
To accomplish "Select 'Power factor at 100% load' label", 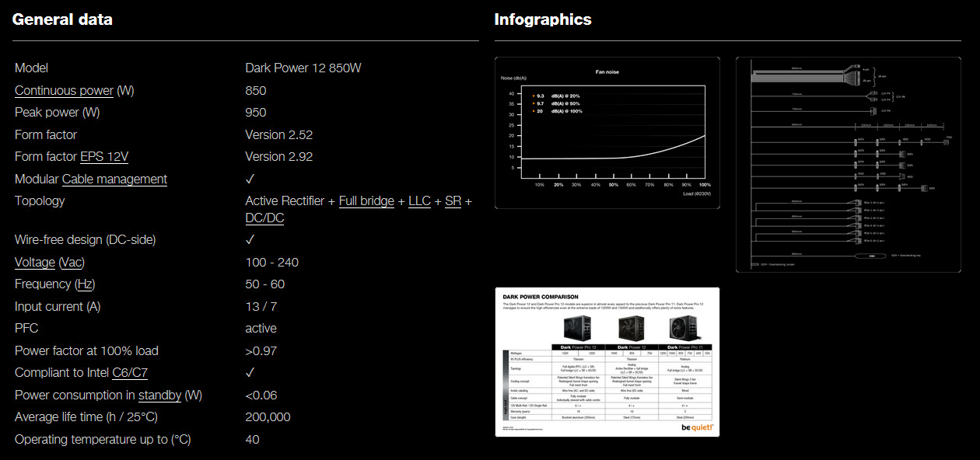I will [86, 350].
